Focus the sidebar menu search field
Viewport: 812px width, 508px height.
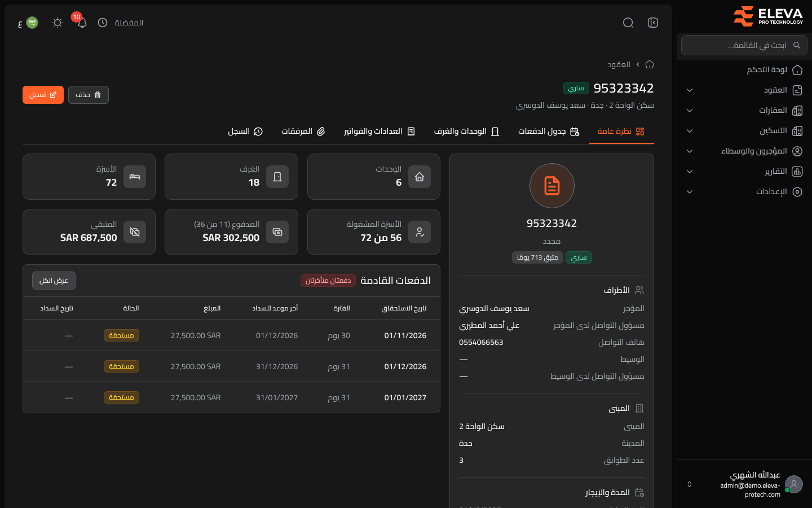coord(744,45)
